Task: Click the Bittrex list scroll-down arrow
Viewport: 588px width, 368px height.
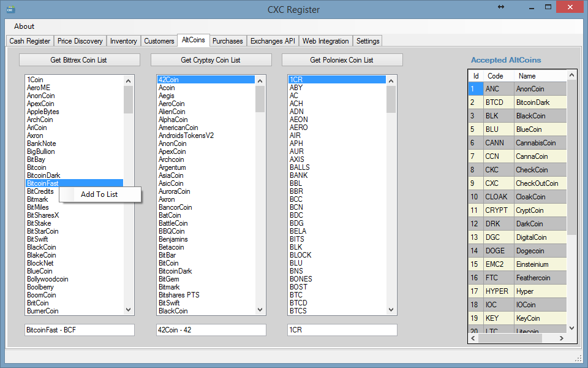Action: coord(128,310)
